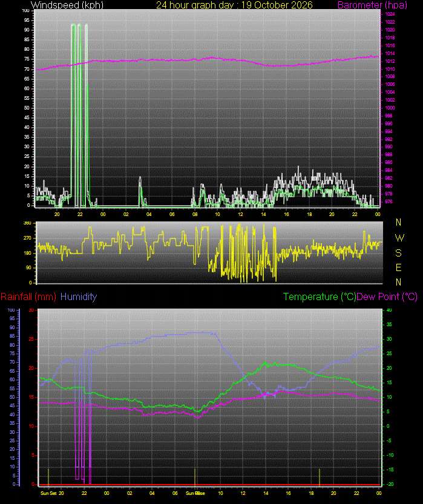This screenshot has height=504, width=423.
Task: Click the -20 value on the temperature axis
Action: pyautogui.click(x=390, y=484)
